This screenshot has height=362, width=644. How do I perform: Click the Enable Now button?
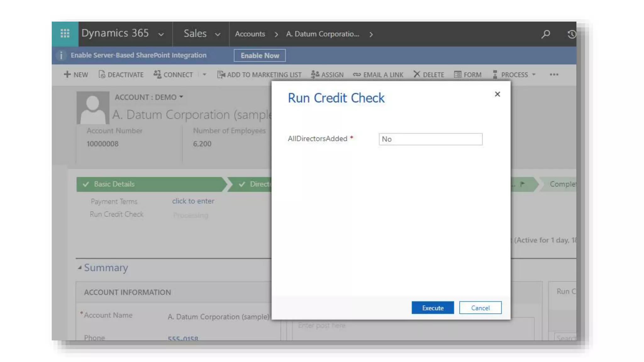[260, 55]
